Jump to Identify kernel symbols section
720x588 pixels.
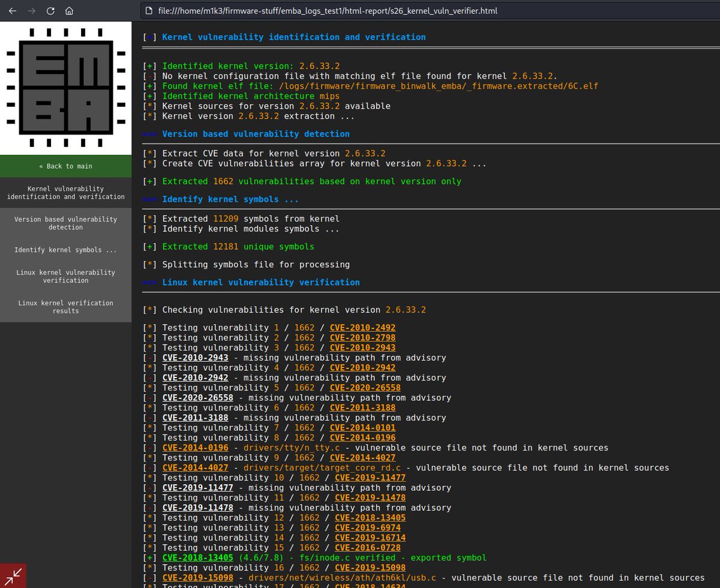66,250
